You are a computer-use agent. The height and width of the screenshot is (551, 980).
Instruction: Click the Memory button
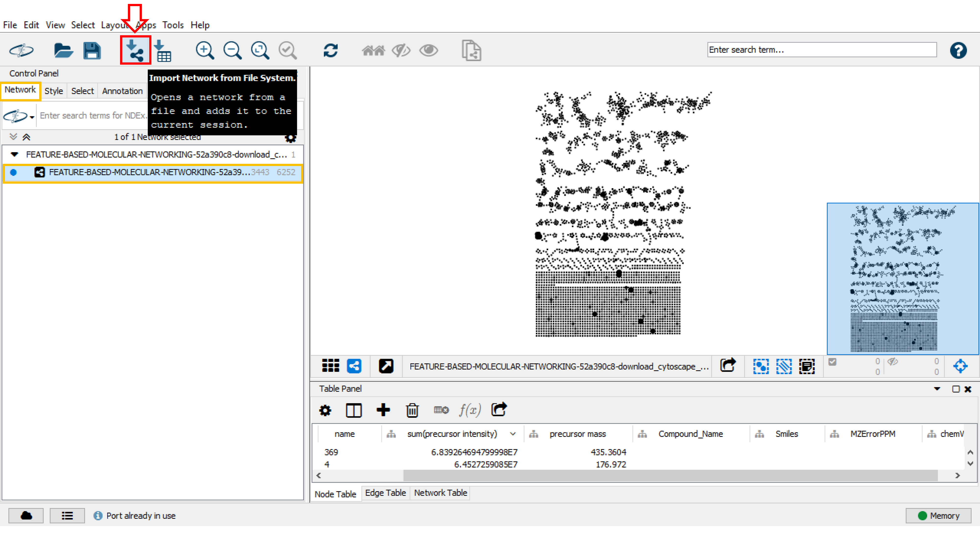[x=938, y=515]
